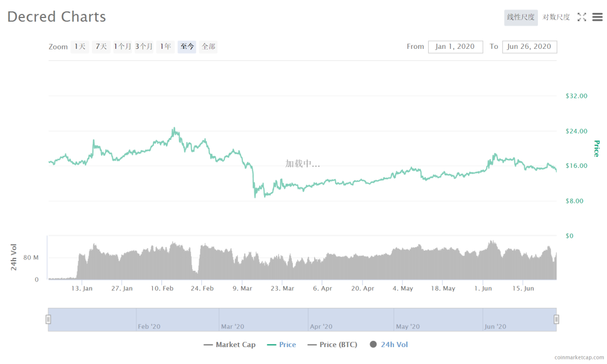607x364 pixels.
Task: Click the 24h Vol axis title
Action: point(13,257)
